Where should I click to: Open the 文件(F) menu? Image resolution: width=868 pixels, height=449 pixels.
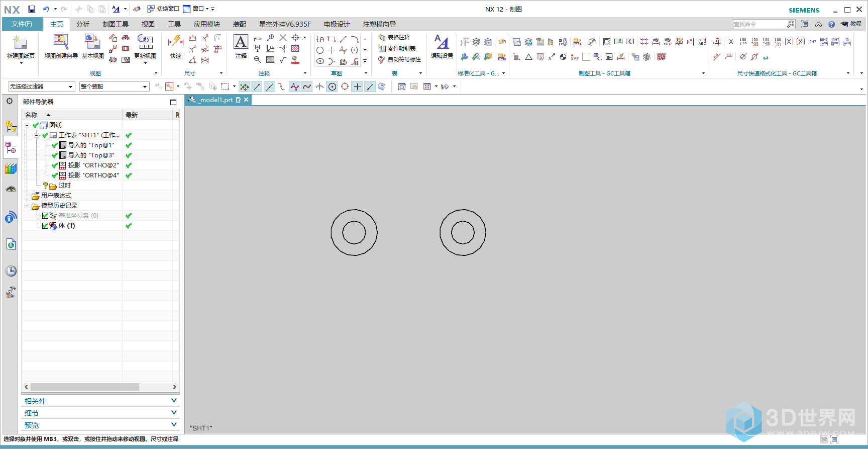coord(22,24)
